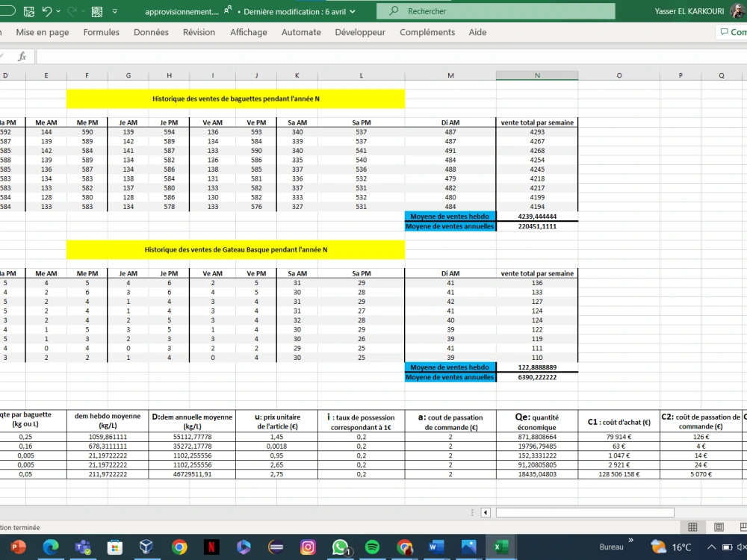Expand the Bureau toolbar chevron

(x=630, y=540)
